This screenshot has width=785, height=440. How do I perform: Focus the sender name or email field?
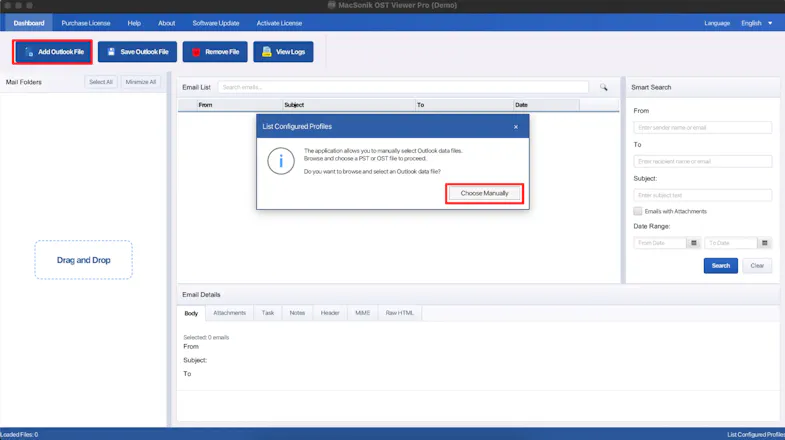point(702,128)
